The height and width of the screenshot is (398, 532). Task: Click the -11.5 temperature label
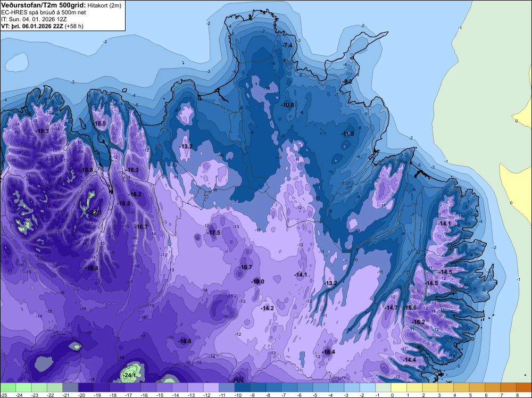pyautogui.click(x=347, y=134)
